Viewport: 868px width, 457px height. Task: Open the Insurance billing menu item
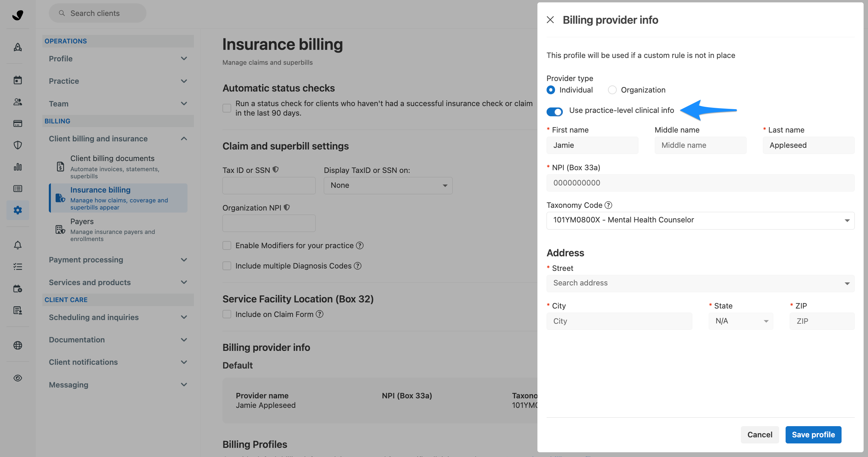[118, 198]
